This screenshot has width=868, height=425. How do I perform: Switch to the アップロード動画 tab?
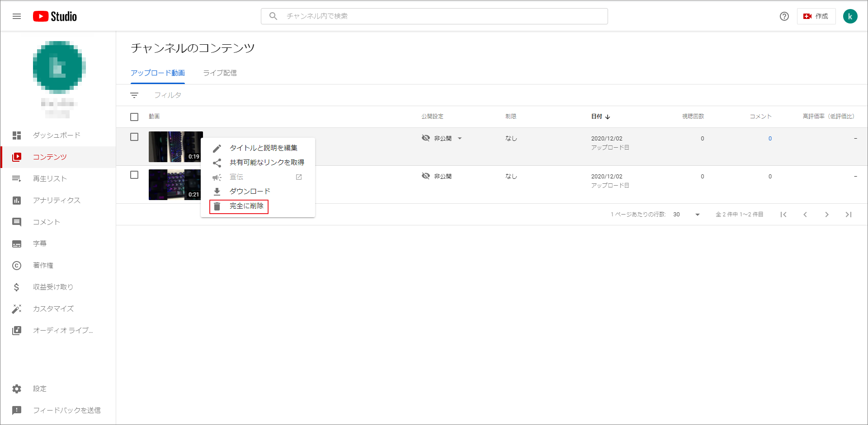click(158, 73)
